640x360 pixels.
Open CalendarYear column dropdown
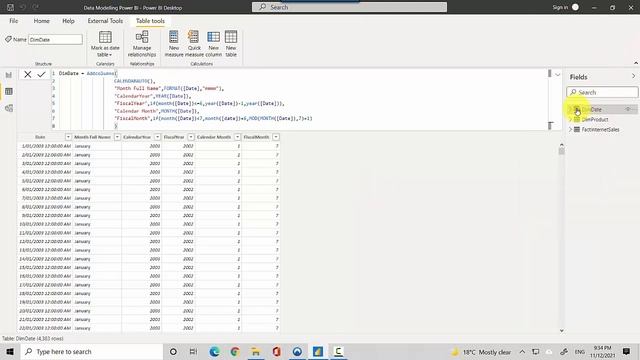tap(157, 137)
